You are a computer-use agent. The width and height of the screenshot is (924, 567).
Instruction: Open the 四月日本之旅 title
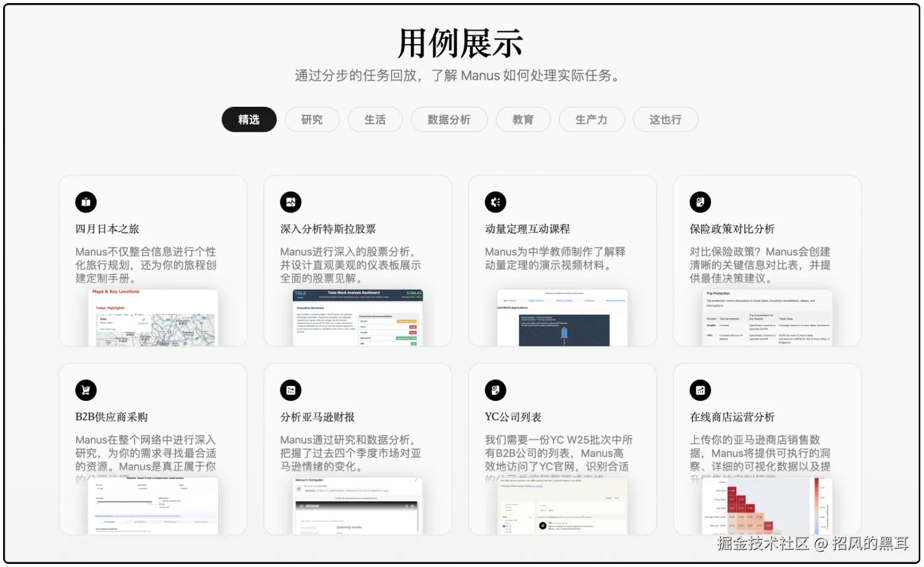[107, 229]
